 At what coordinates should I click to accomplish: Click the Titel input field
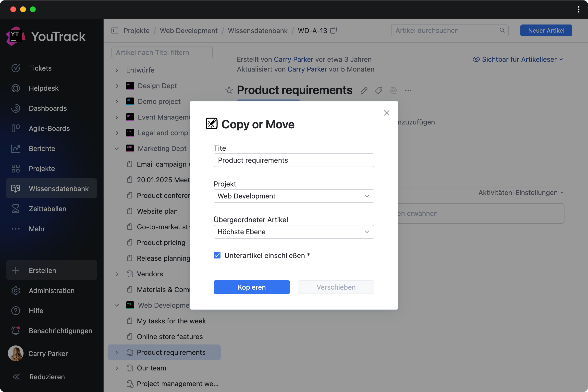[x=294, y=160]
